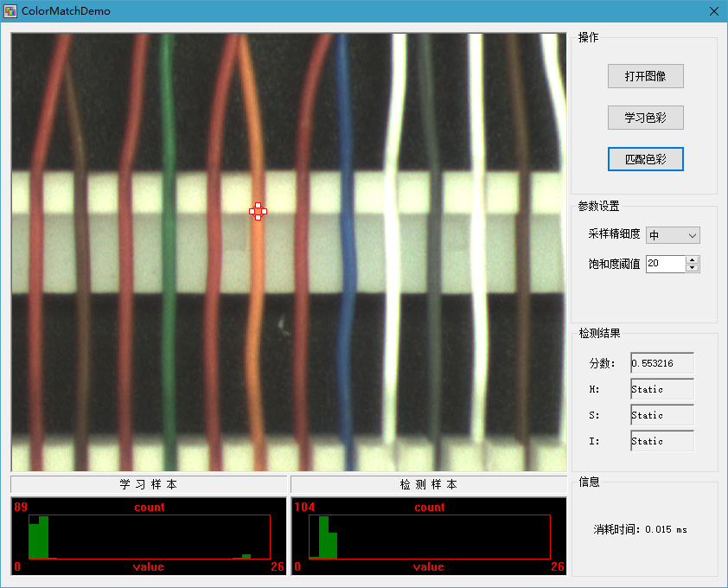The image size is (728, 588).
Task: Run matching with the 匹配色彩 button
Action: [645, 159]
